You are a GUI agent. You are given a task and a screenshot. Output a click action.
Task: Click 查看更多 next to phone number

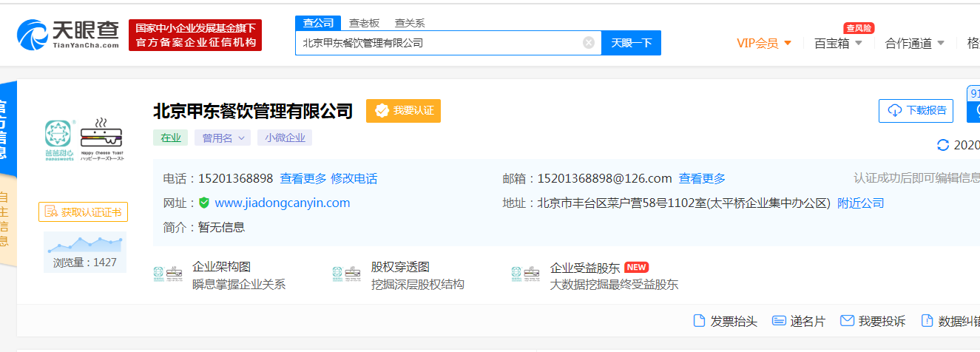(303, 178)
